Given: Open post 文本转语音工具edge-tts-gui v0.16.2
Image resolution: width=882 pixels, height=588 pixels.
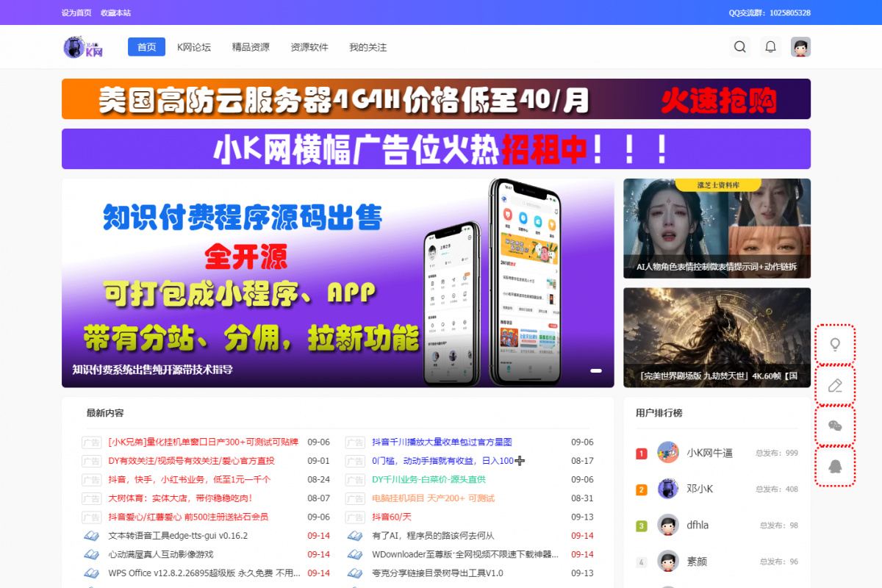Looking at the screenshot, I should [178, 536].
